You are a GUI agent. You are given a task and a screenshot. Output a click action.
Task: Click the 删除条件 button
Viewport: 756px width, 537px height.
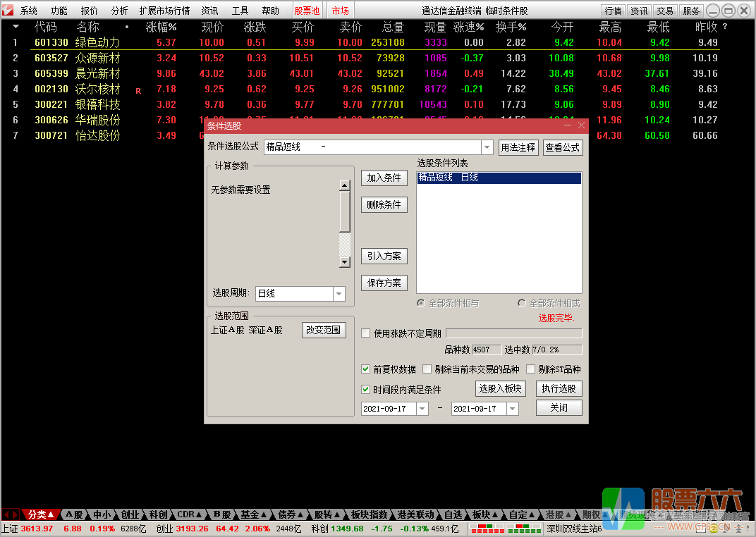pyautogui.click(x=384, y=204)
